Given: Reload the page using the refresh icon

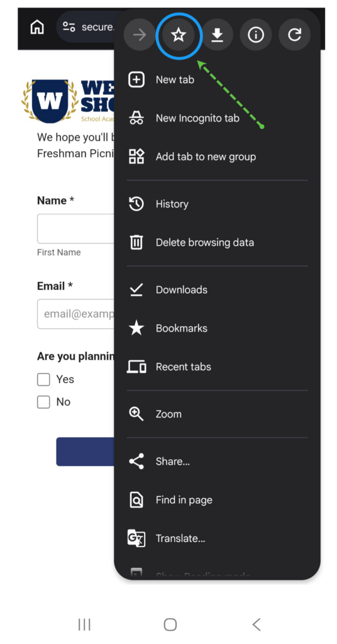Looking at the screenshot, I should coord(294,35).
